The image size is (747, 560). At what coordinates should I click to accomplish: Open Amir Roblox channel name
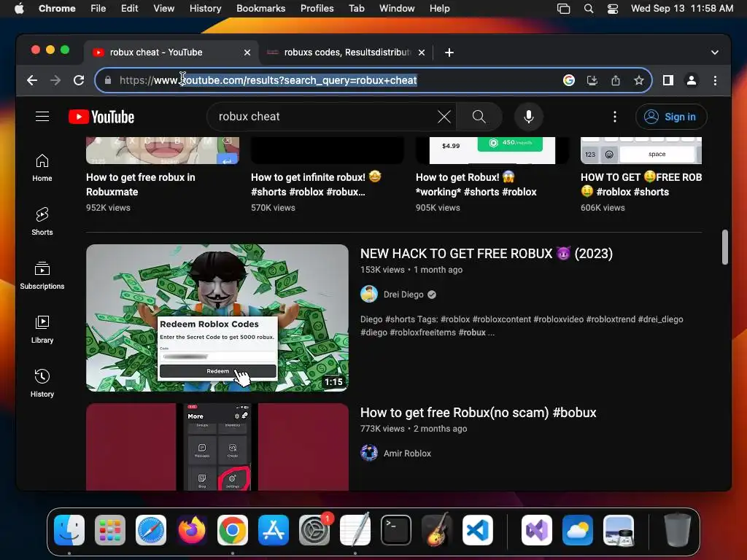407,454
